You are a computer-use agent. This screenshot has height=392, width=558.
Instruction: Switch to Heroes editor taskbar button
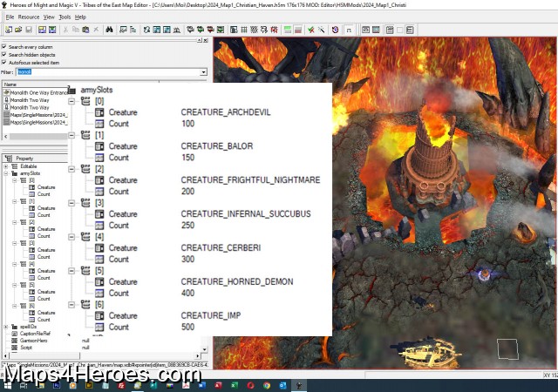[299, 385]
